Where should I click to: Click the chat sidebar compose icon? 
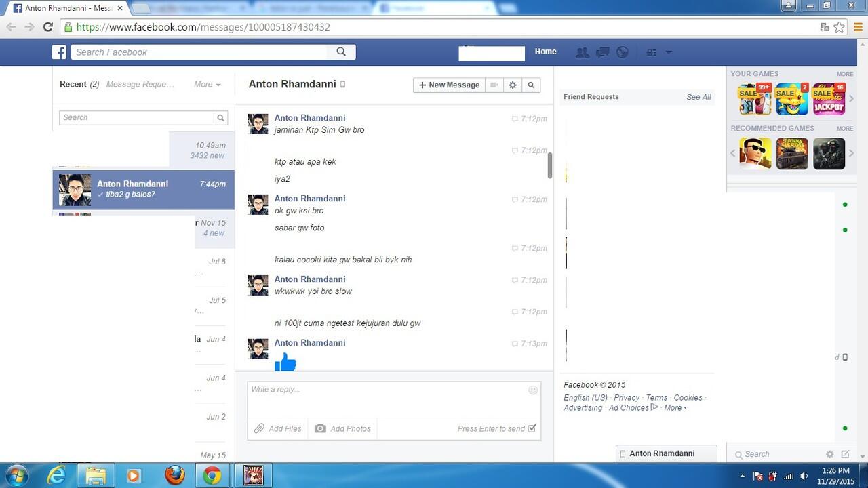point(845,454)
